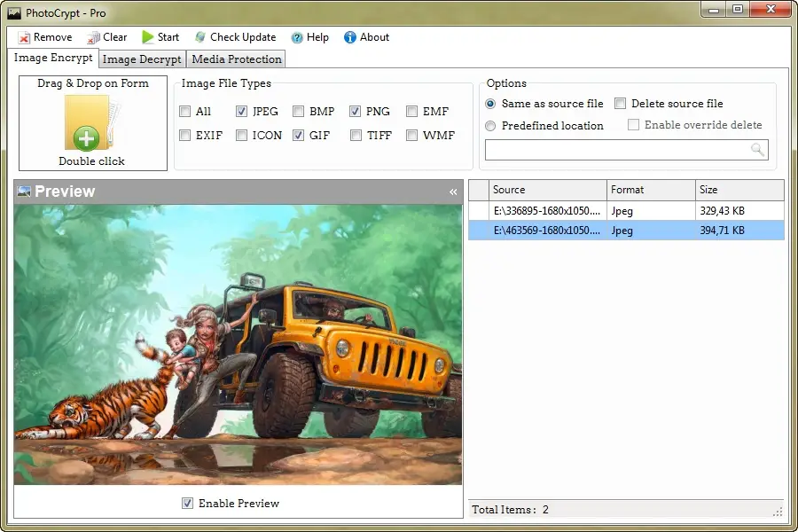The width and height of the screenshot is (798, 532).
Task: Clear the file list via Clear
Action: [107, 37]
